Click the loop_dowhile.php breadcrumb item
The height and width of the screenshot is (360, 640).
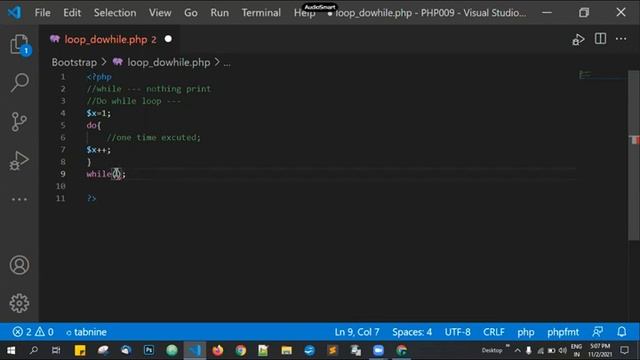pyautogui.click(x=169, y=62)
